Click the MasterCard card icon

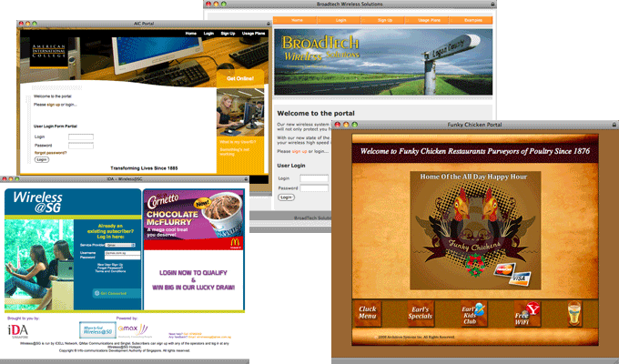[x=503, y=270]
